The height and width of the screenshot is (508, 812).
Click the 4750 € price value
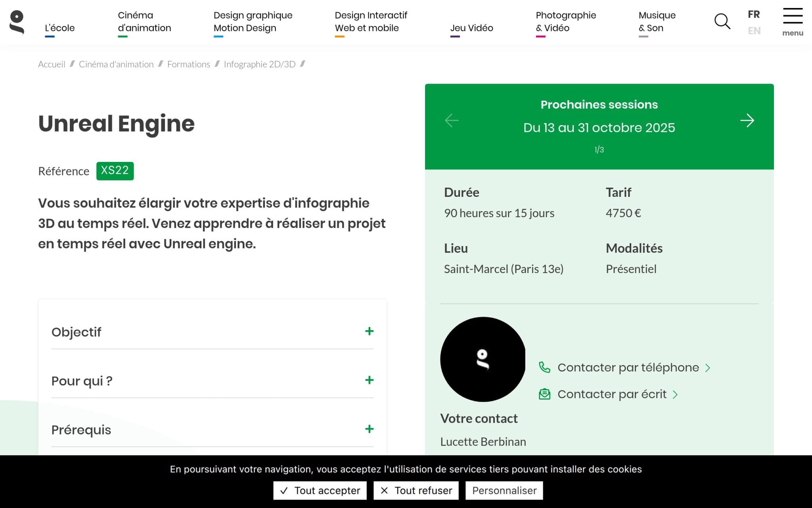623,213
